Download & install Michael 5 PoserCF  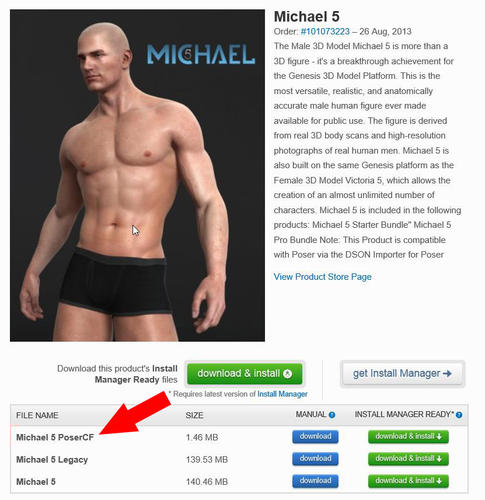pos(408,437)
